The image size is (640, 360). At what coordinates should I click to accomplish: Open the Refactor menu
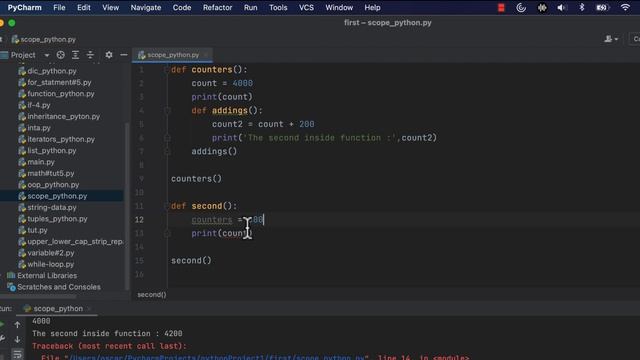coord(217,7)
